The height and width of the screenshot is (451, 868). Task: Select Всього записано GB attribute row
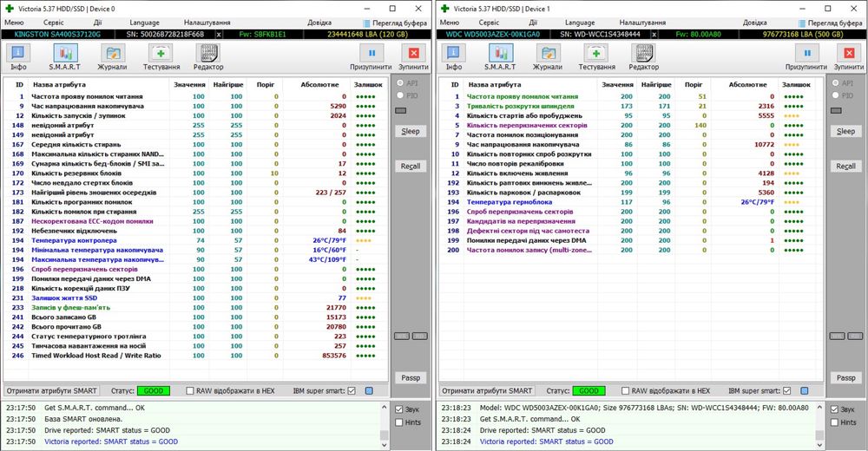(196, 317)
